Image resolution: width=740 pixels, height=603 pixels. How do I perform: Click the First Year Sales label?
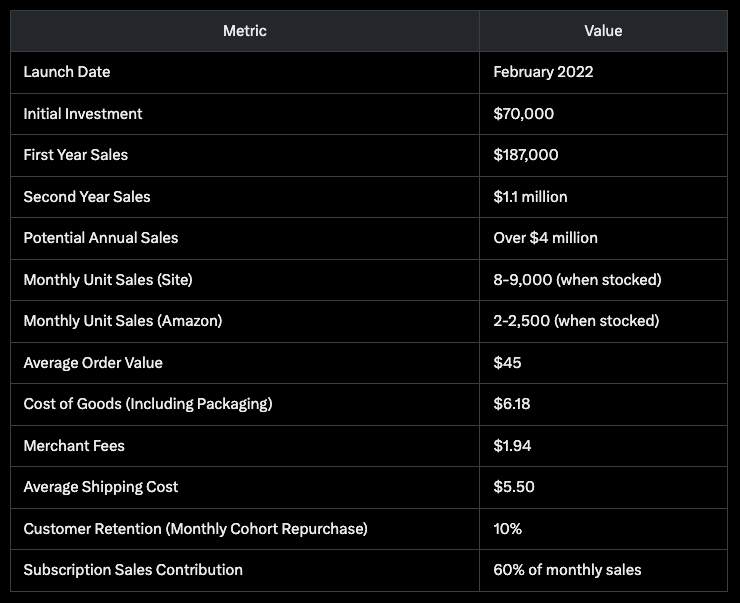76,155
